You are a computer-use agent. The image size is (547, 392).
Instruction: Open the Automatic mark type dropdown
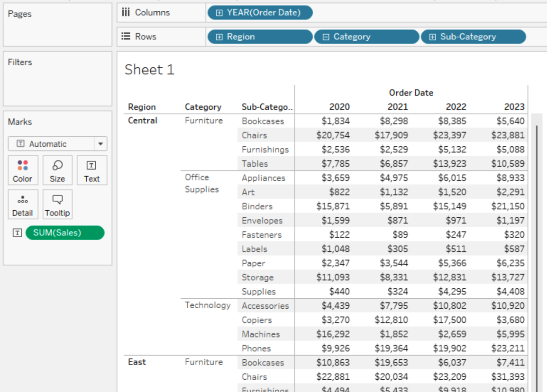[x=100, y=144]
